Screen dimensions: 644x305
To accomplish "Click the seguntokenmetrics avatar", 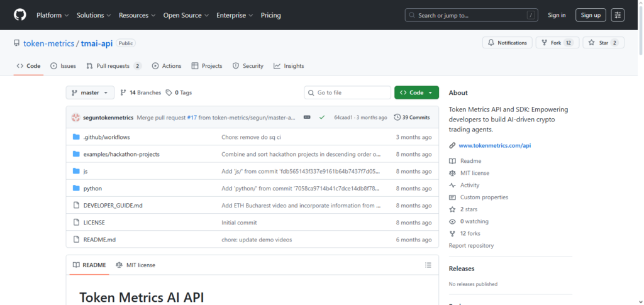I will [x=75, y=118].
